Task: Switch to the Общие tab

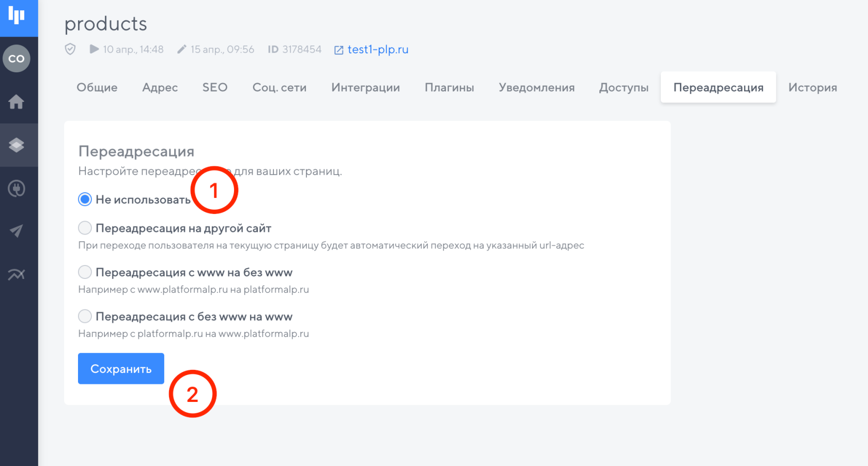Action: click(97, 87)
